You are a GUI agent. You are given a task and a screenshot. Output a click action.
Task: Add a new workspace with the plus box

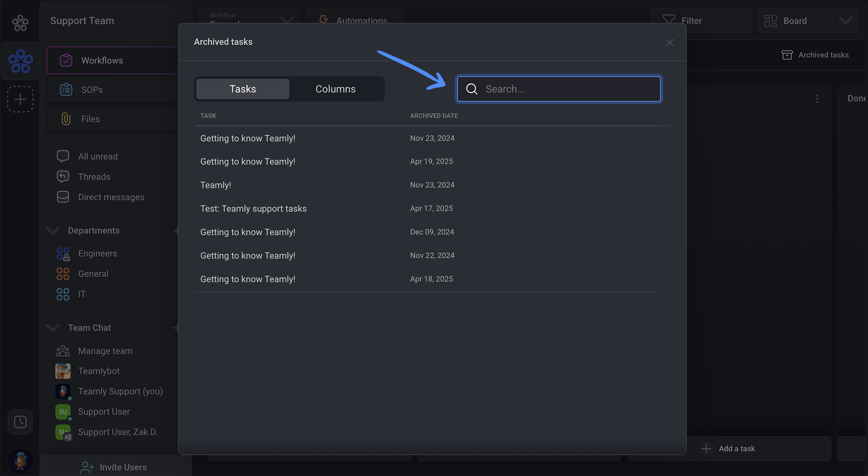[x=20, y=99]
